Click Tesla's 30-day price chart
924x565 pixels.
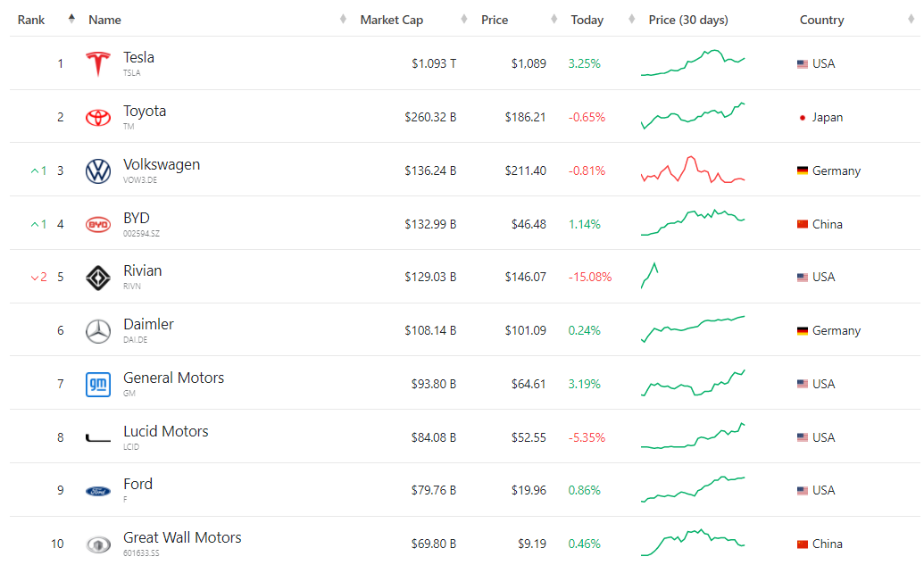click(693, 63)
